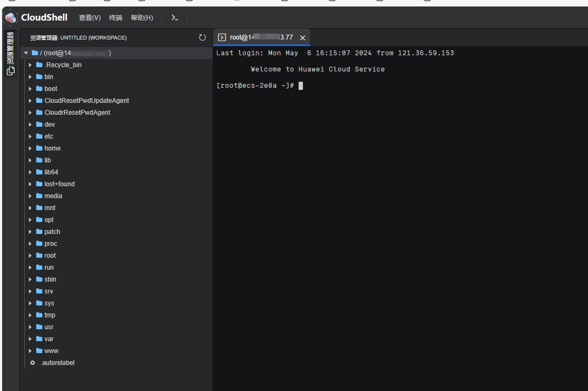Viewport: 588px width, 391px height.
Task: Open the 终端 menu
Action: [x=116, y=18]
